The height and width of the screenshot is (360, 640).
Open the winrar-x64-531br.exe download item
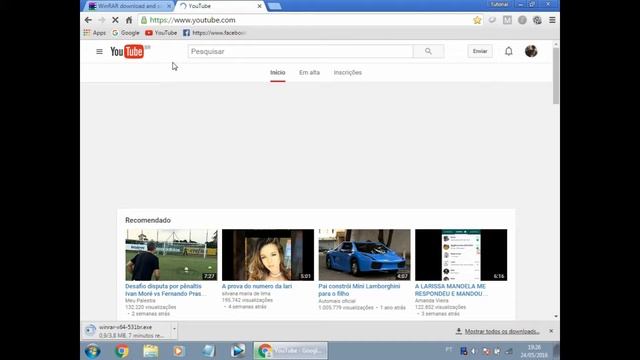pyautogui.click(x=127, y=331)
